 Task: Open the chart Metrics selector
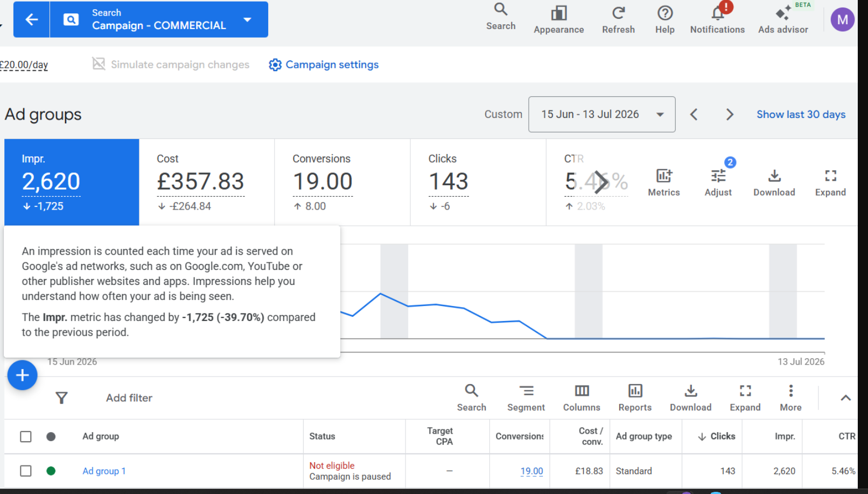(663, 182)
